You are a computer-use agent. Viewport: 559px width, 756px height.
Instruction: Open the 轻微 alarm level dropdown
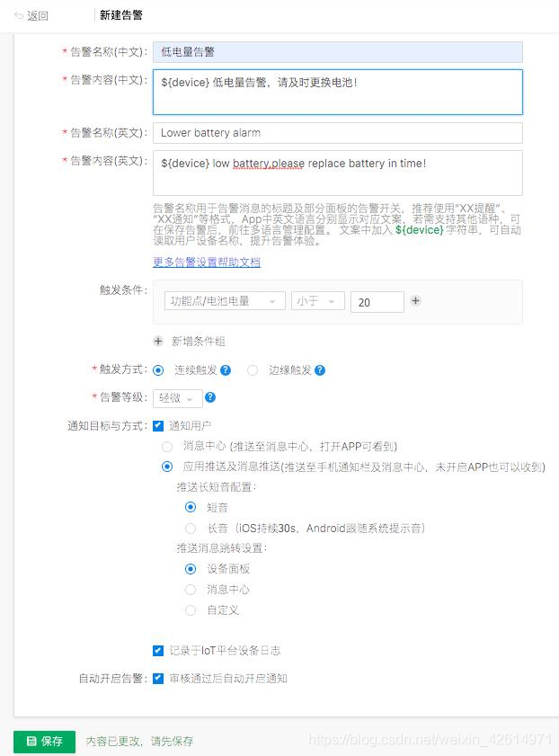(177, 398)
